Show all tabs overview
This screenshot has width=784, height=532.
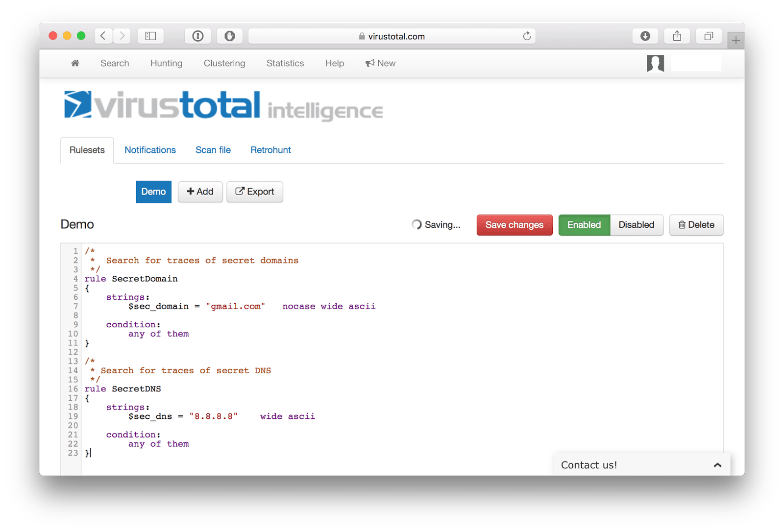[709, 36]
